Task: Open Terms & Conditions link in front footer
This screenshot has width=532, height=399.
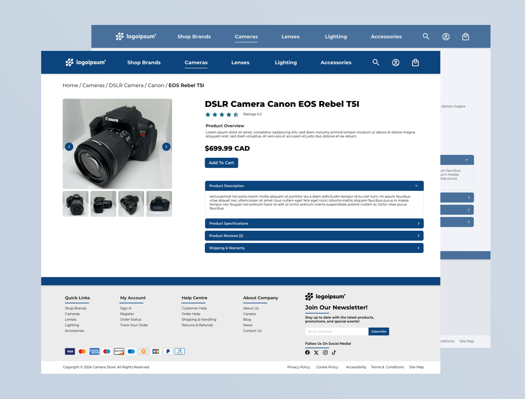Action: [387, 367]
